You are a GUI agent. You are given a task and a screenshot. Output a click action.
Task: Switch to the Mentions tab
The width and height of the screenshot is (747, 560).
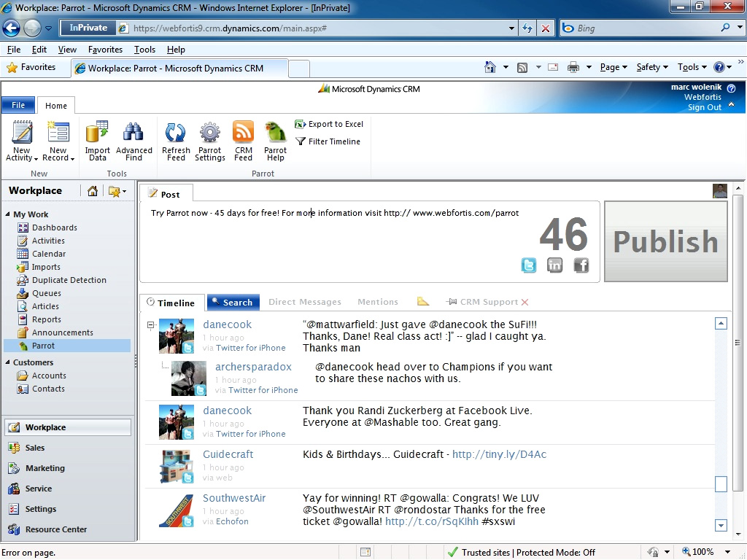[x=378, y=302]
